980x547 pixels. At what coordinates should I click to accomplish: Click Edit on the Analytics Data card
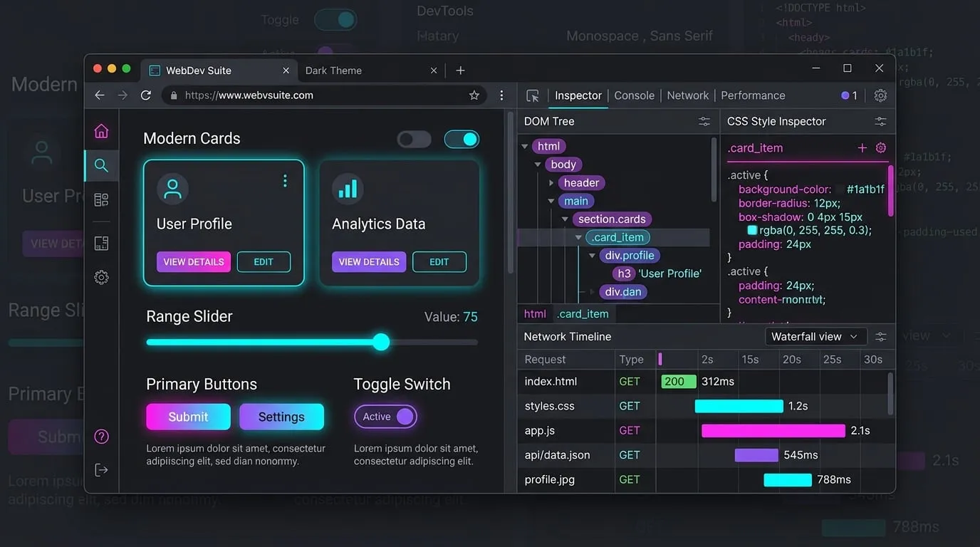coord(439,262)
